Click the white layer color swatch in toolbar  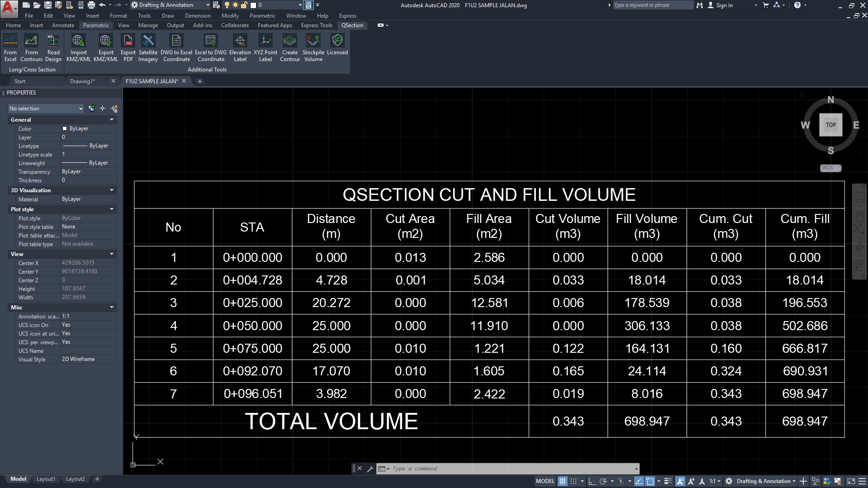pyautogui.click(x=253, y=5)
